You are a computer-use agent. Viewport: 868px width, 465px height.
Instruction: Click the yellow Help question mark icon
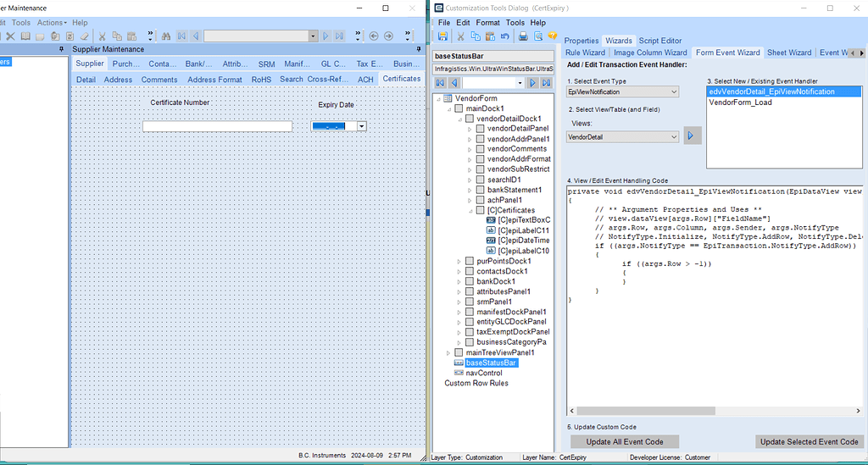coord(552,36)
